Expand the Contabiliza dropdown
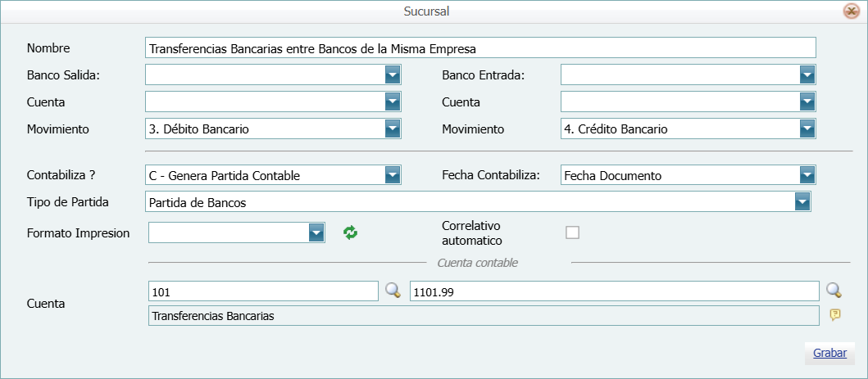The image size is (868, 379). coord(393,176)
